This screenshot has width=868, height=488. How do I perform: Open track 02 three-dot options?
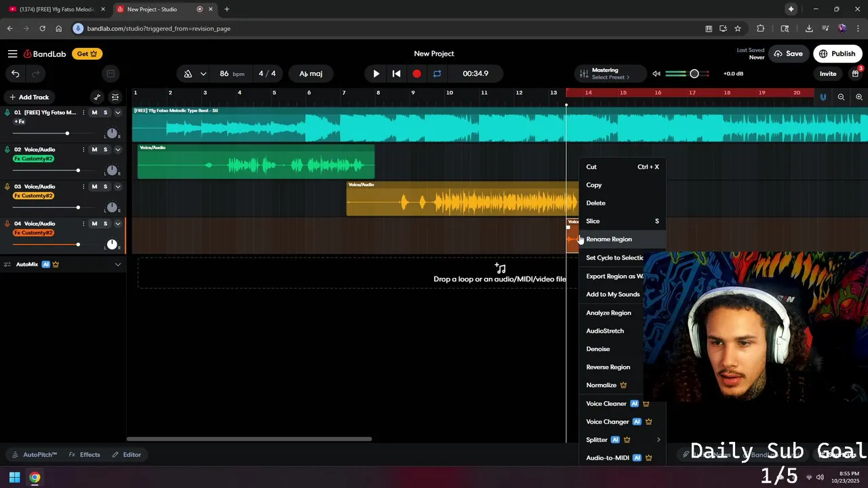click(83, 150)
